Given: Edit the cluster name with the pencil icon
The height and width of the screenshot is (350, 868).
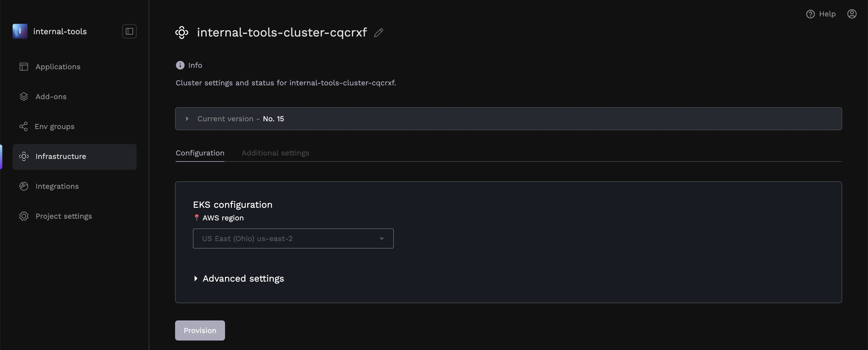Looking at the screenshot, I should 379,33.
